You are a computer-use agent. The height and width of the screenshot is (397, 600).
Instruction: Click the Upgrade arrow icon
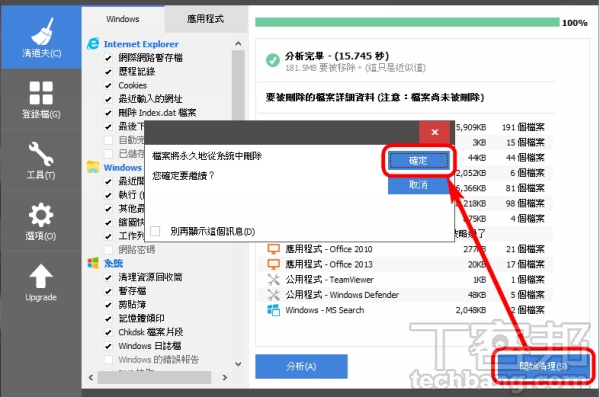41,276
